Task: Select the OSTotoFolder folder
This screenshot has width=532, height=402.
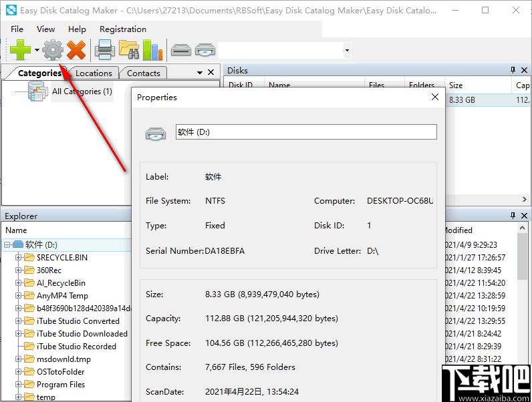Action: (x=60, y=372)
